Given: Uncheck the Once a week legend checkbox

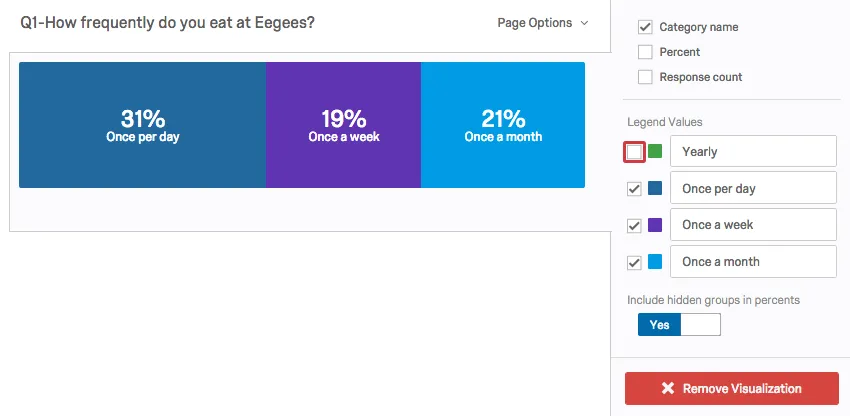Looking at the screenshot, I should coord(634,226).
